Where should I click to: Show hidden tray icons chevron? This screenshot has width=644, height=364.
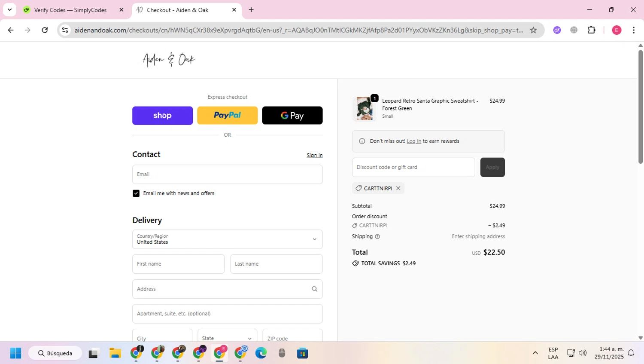[535, 353]
